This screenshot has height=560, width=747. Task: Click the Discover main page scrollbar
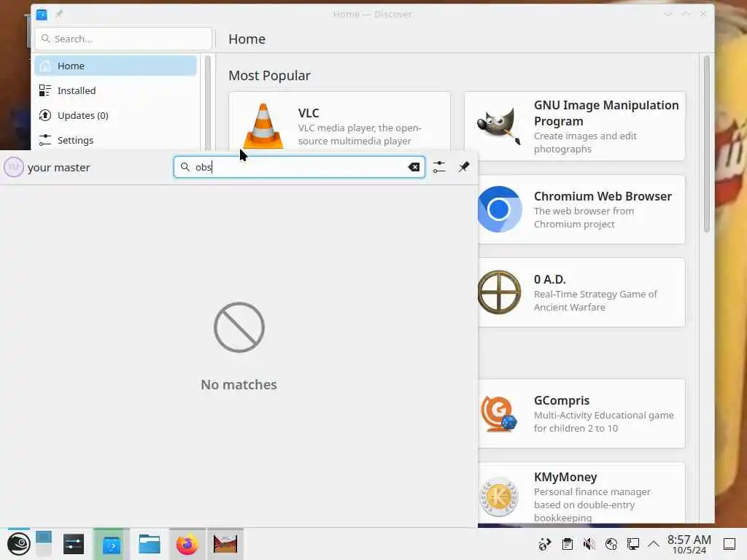tap(706, 144)
